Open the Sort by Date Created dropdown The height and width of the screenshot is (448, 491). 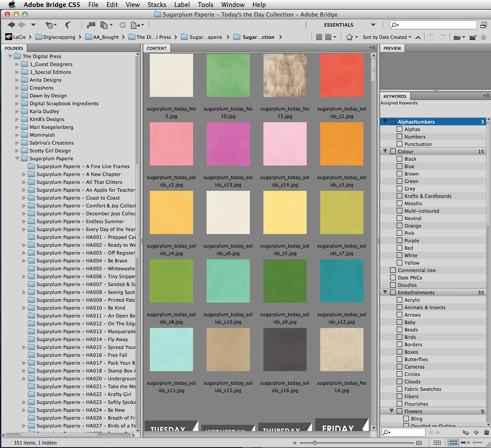click(x=387, y=37)
